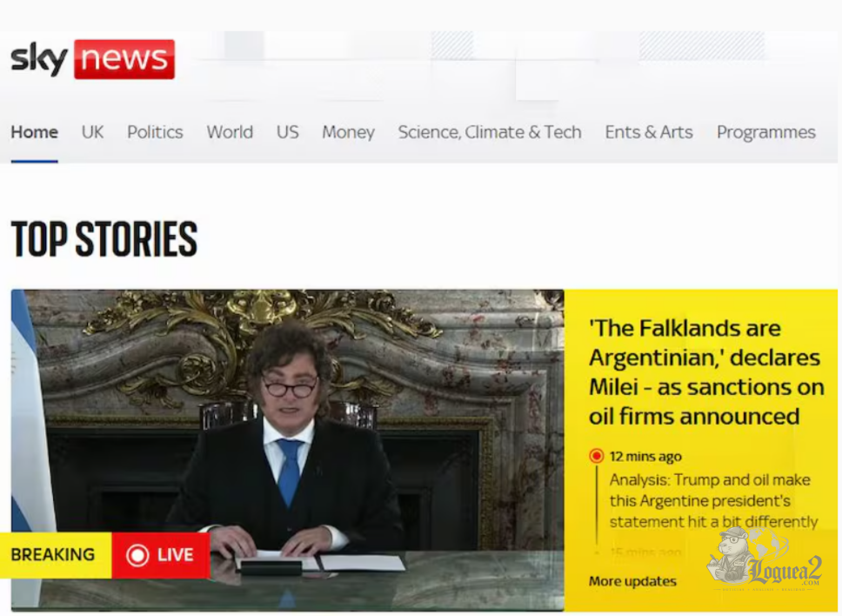Open the Falklands are Argentinian headline
The image size is (842, 616).
pyautogui.click(x=706, y=372)
